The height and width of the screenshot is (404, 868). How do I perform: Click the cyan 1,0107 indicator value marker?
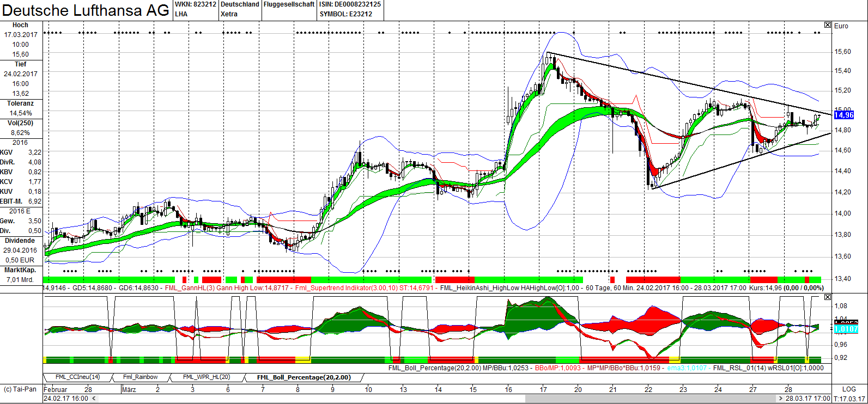846,329
